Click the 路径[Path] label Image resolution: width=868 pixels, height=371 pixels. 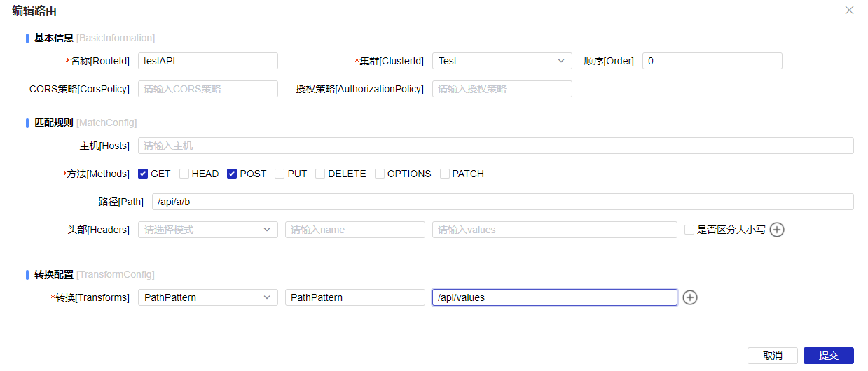pyautogui.click(x=121, y=202)
